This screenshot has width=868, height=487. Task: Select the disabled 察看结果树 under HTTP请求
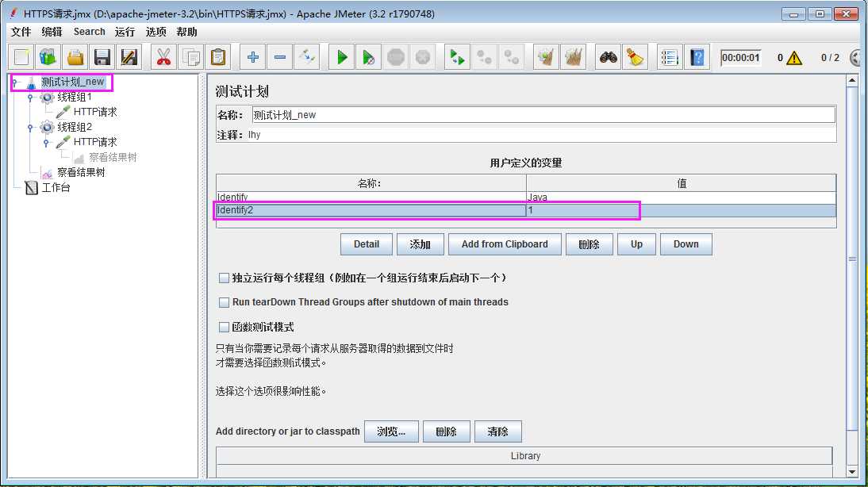[x=113, y=157]
